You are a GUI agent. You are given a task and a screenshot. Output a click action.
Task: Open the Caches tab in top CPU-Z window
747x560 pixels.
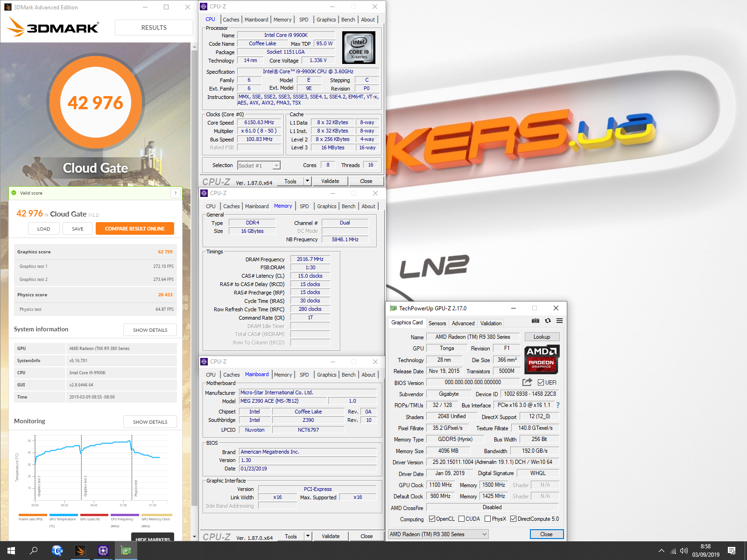coord(231,20)
